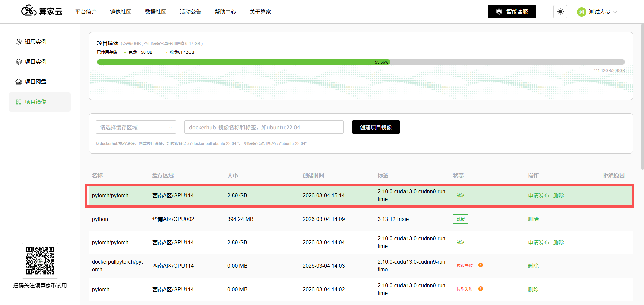Click the 大小 column header
The image size is (644, 305).
(x=233, y=175)
